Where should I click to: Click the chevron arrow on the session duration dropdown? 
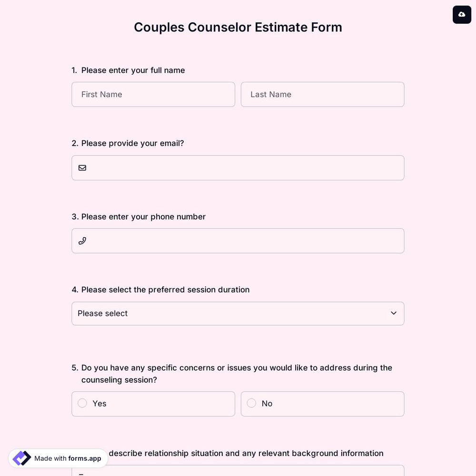394,313
